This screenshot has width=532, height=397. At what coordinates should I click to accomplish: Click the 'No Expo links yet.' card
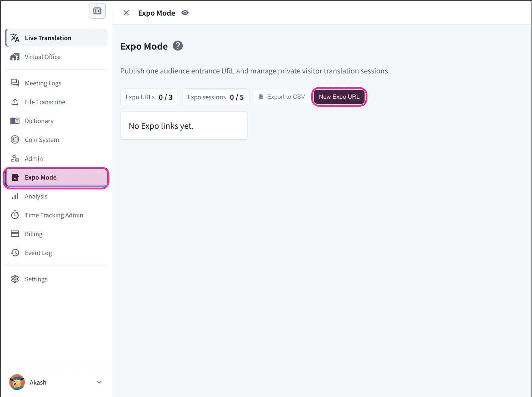[184, 126]
